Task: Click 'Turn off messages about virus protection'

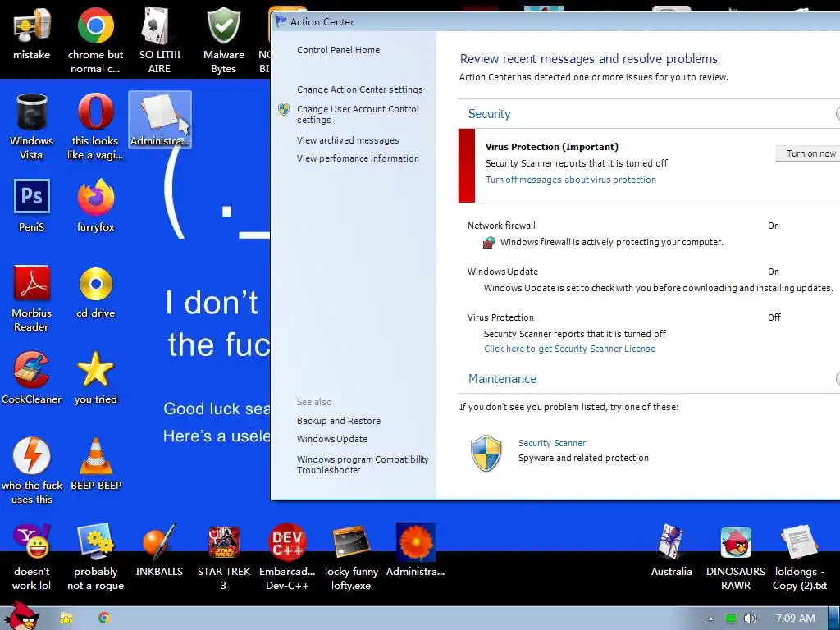Action: pos(571,180)
